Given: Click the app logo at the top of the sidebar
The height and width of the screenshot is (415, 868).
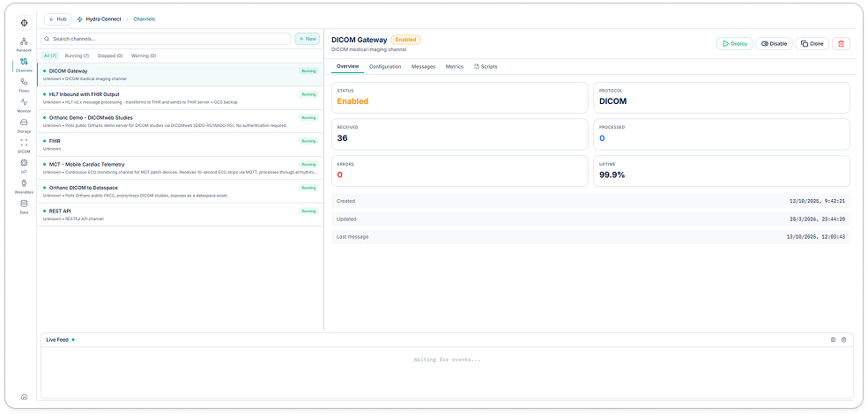Looking at the screenshot, I should tap(24, 23).
